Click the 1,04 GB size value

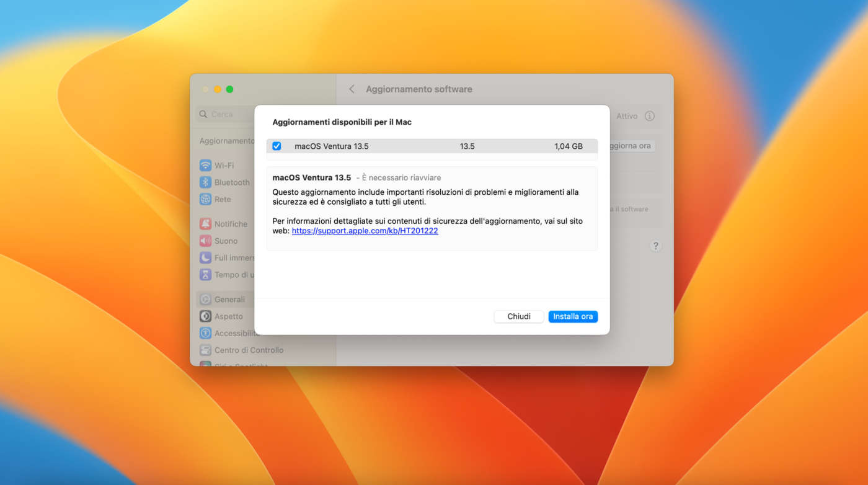point(569,146)
